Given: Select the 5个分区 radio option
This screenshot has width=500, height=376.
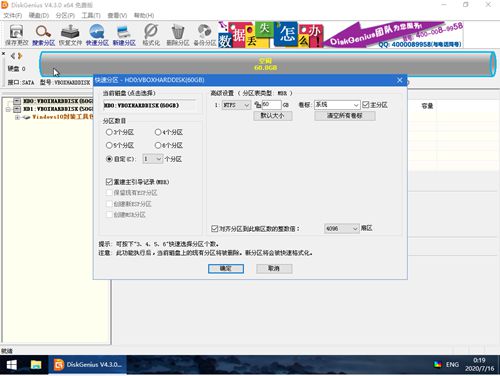Looking at the screenshot, I should (x=109, y=145).
